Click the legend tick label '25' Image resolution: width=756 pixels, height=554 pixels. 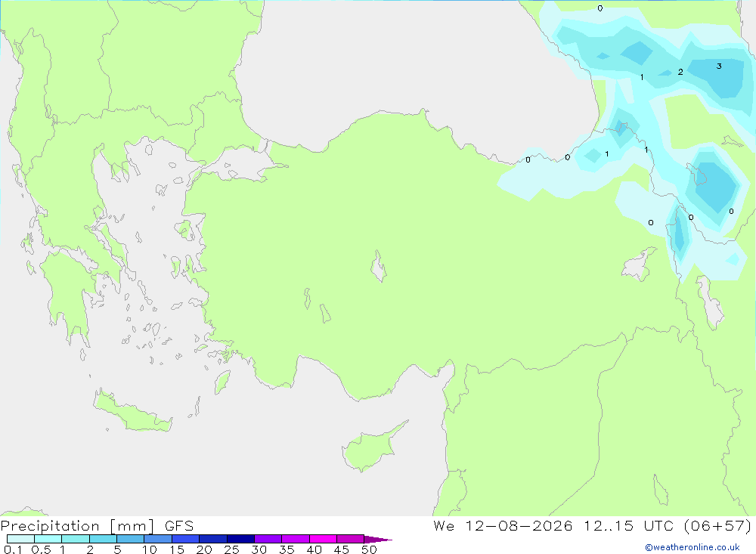[x=231, y=549]
